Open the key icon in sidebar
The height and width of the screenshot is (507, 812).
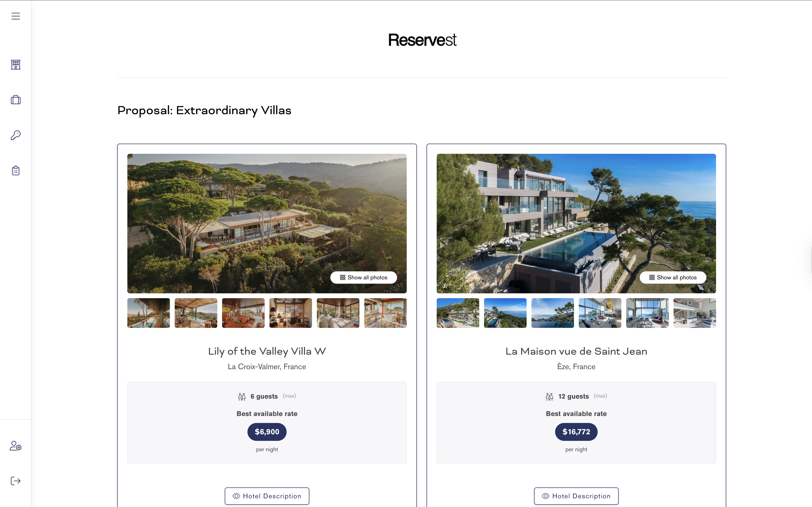15,135
